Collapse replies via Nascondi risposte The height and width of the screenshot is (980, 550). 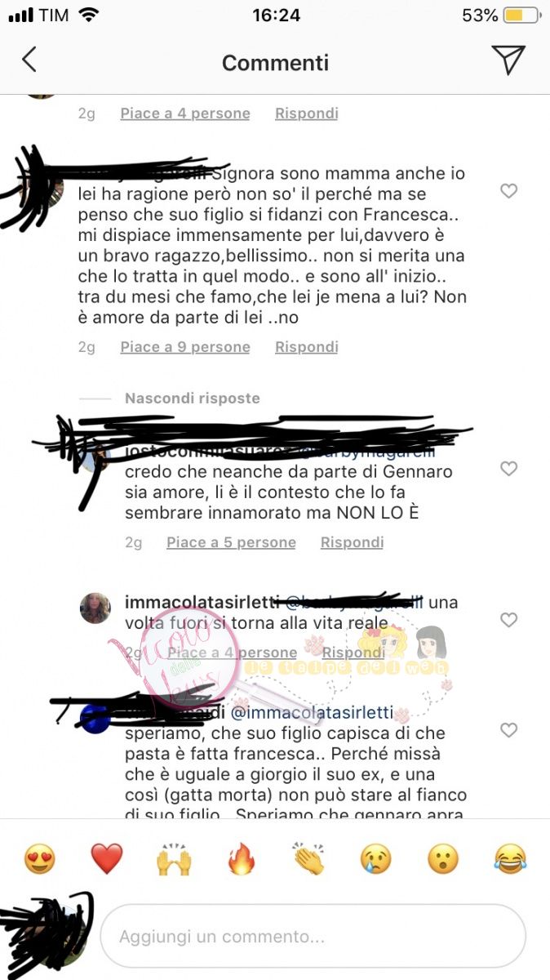click(x=193, y=399)
